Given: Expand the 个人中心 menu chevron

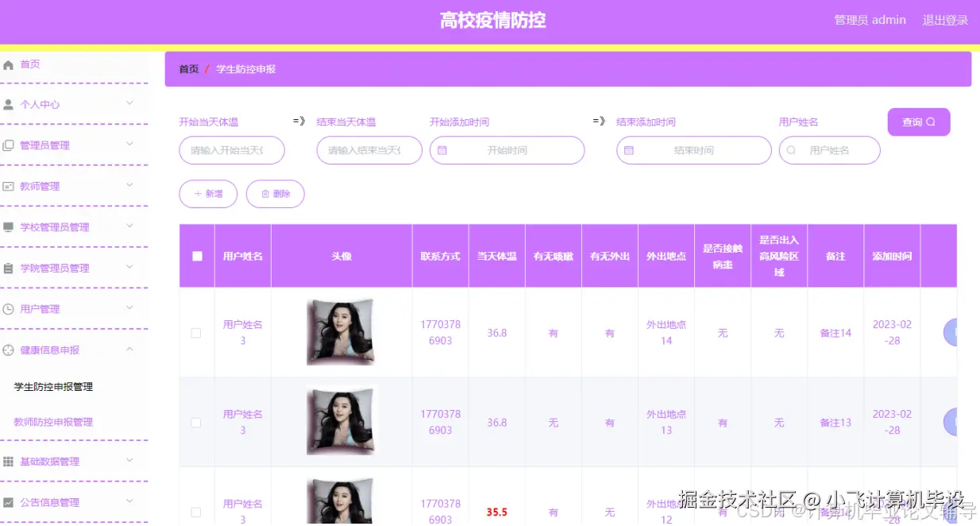Looking at the screenshot, I should click(129, 102).
